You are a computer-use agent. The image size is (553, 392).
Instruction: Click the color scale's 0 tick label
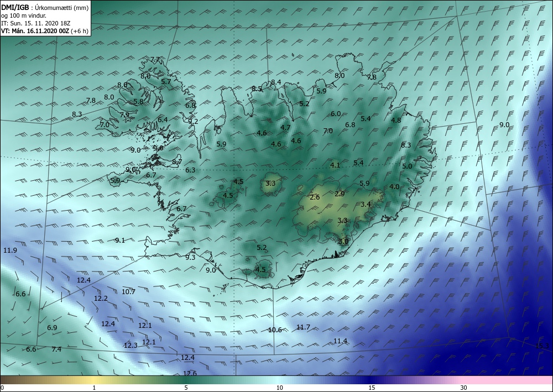(x=2, y=388)
